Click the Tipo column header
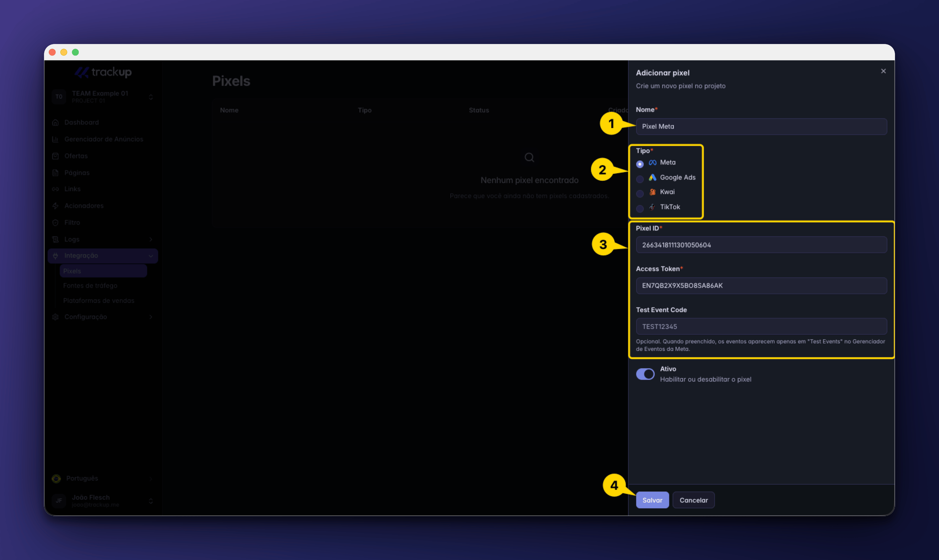 point(364,110)
